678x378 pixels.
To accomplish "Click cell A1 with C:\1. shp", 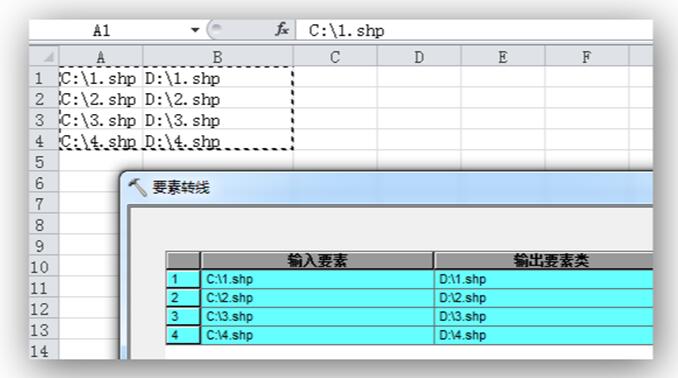I will (101, 78).
